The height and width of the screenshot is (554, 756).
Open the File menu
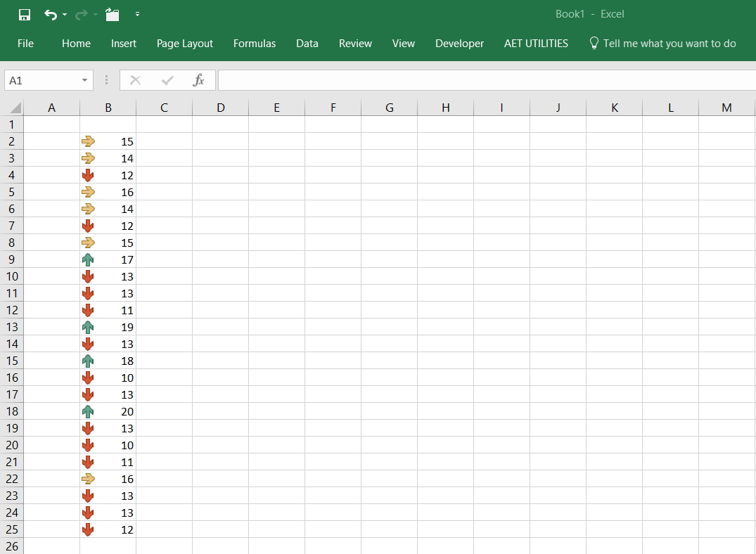[25, 43]
